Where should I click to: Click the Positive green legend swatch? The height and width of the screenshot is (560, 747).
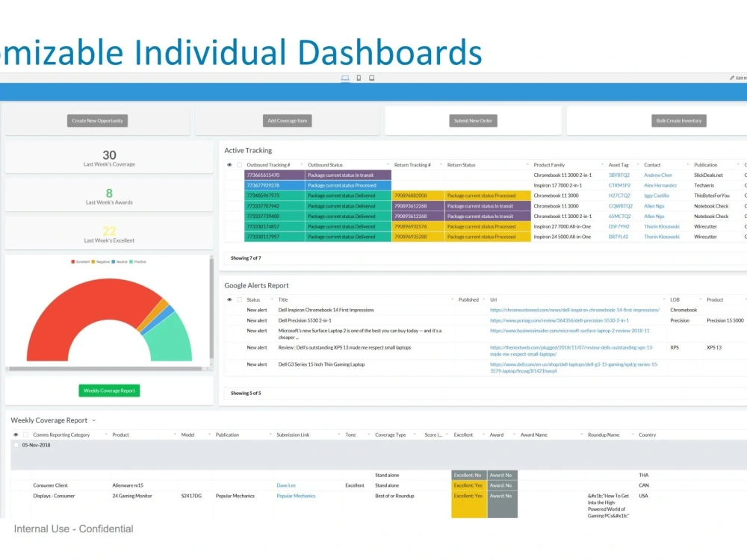[x=131, y=261]
